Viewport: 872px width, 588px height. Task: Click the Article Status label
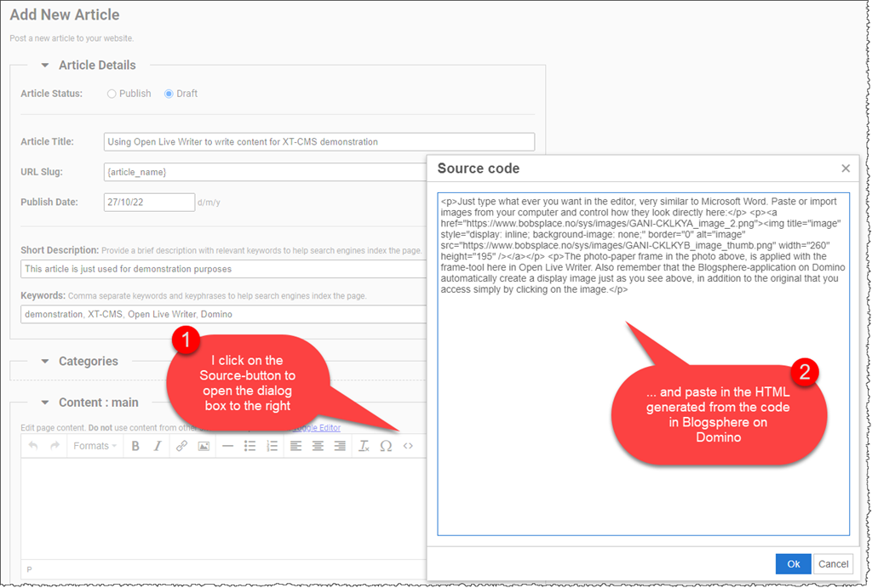pyautogui.click(x=51, y=94)
